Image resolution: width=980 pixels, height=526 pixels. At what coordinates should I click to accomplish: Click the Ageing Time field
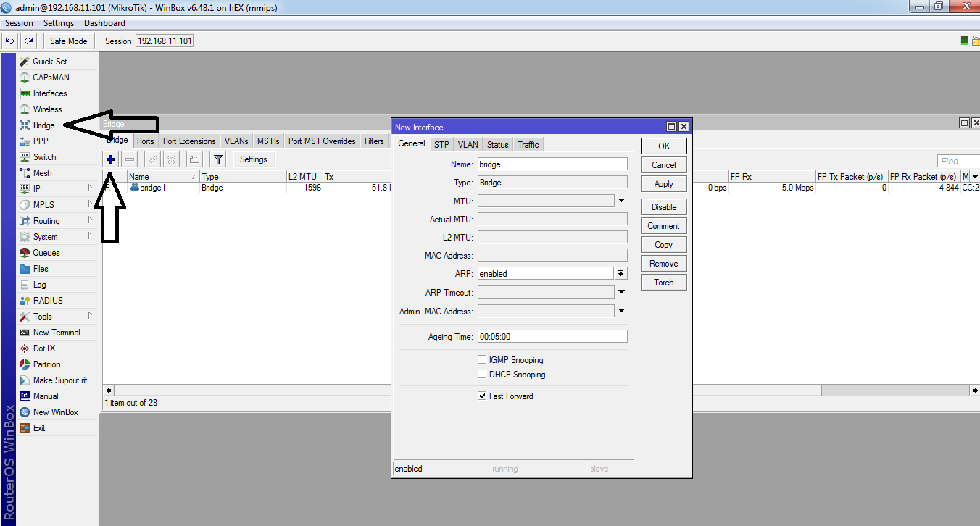552,337
